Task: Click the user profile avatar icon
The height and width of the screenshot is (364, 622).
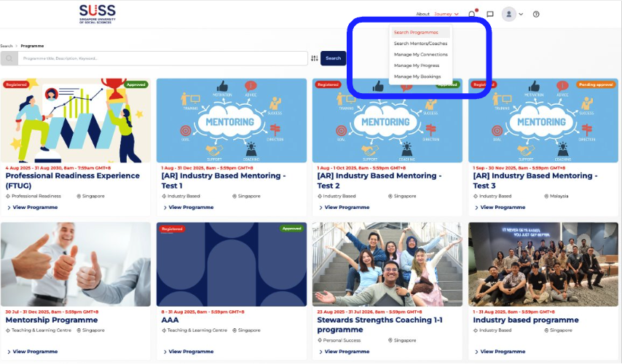Action: tap(508, 14)
